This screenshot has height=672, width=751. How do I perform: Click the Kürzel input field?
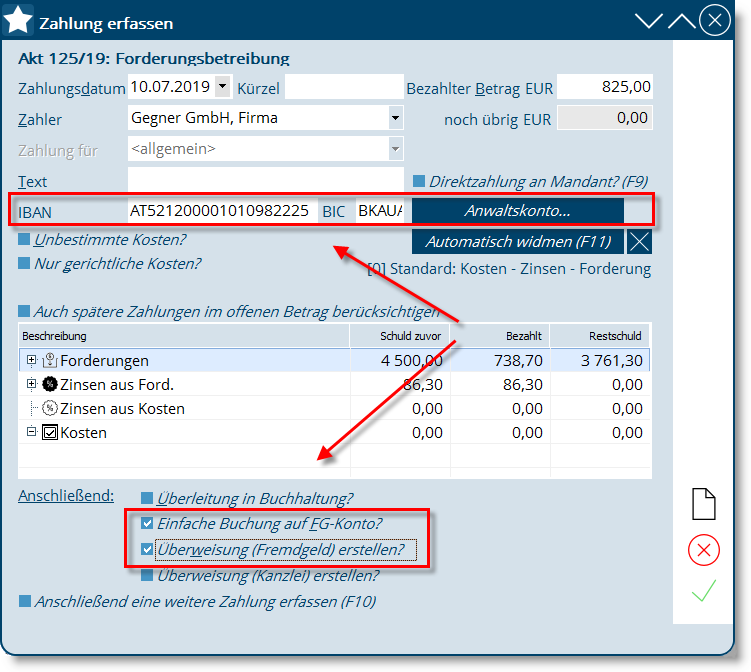(344, 87)
